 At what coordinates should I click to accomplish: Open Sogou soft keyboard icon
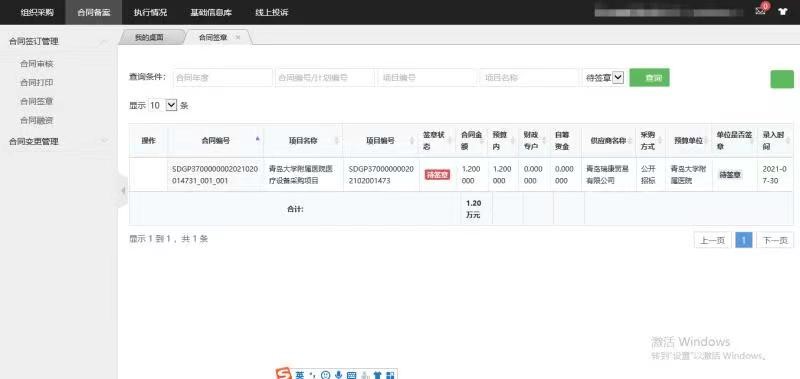coord(351,375)
